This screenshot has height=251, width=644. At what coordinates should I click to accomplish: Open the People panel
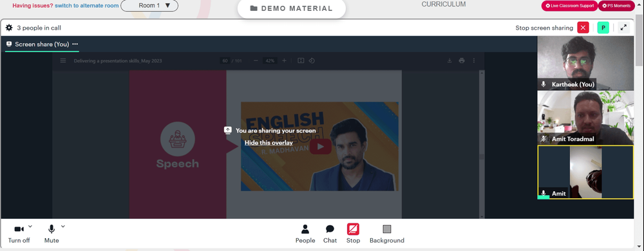[305, 234]
